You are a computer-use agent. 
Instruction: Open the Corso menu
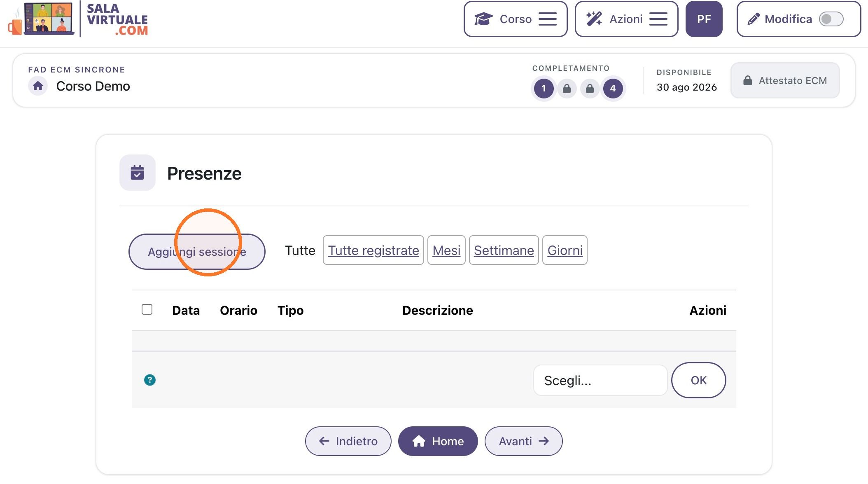(x=516, y=19)
